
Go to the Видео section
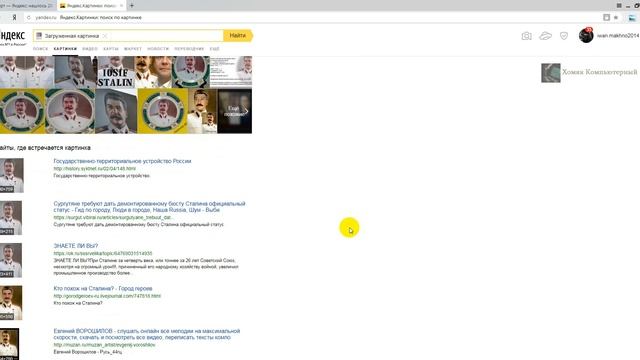click(x=90, y=49)
